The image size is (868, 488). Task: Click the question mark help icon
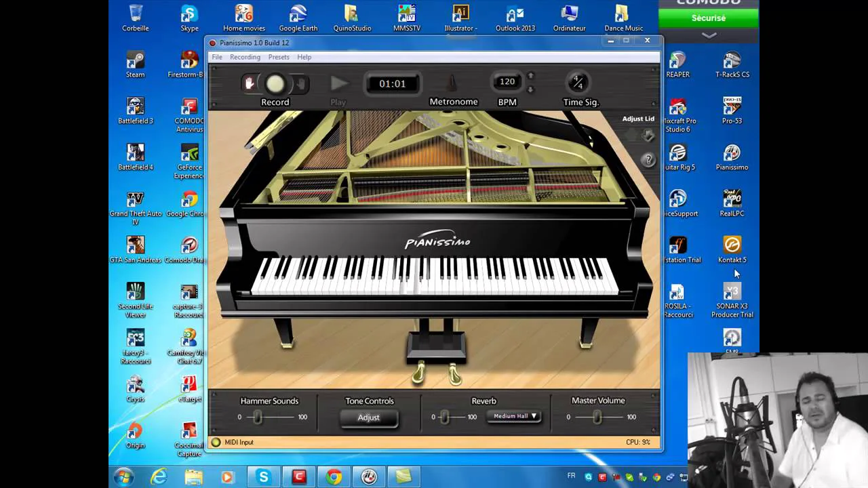[648, 160]
